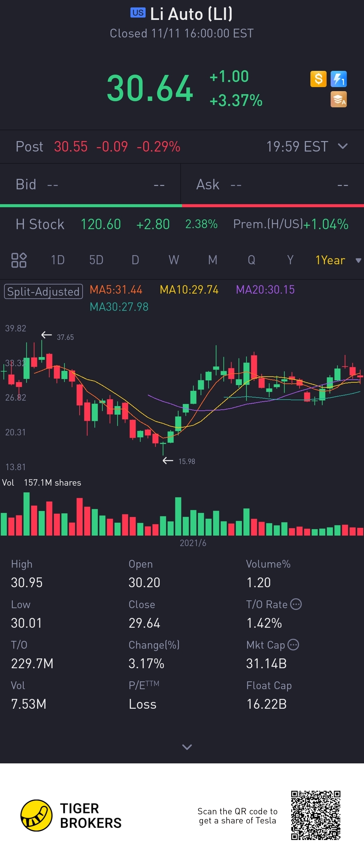Tap the Vol 157.1M shares label

42,483
